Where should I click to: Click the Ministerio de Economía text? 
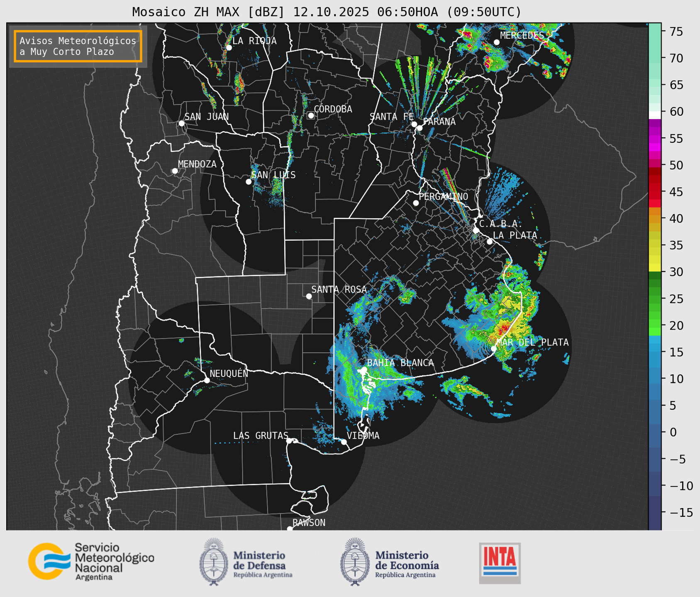click(x=407, y=564)
